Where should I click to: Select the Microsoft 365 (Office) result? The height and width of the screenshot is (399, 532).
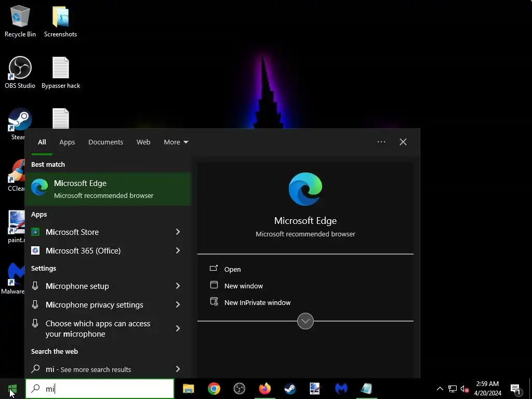coord(98,250)
